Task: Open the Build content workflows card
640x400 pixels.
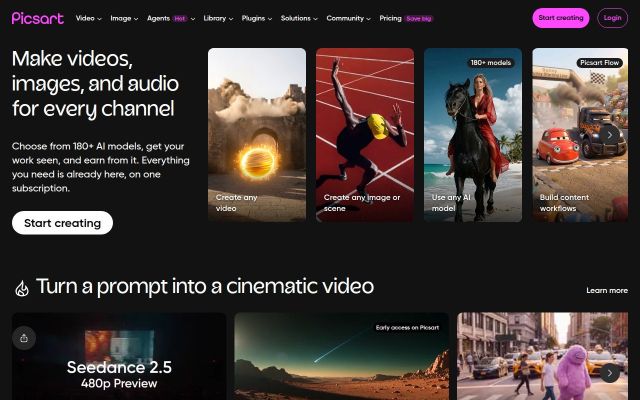Action: tap(580, 135)
